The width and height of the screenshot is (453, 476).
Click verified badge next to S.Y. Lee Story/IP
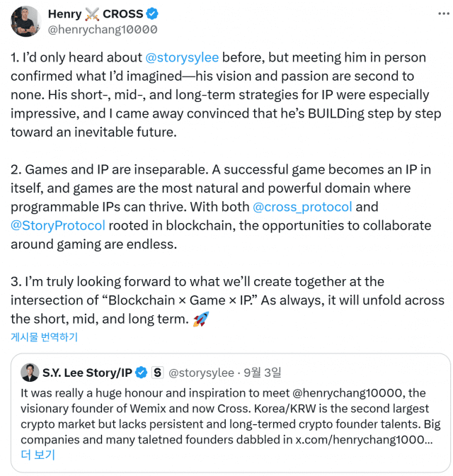click(141, 373)
